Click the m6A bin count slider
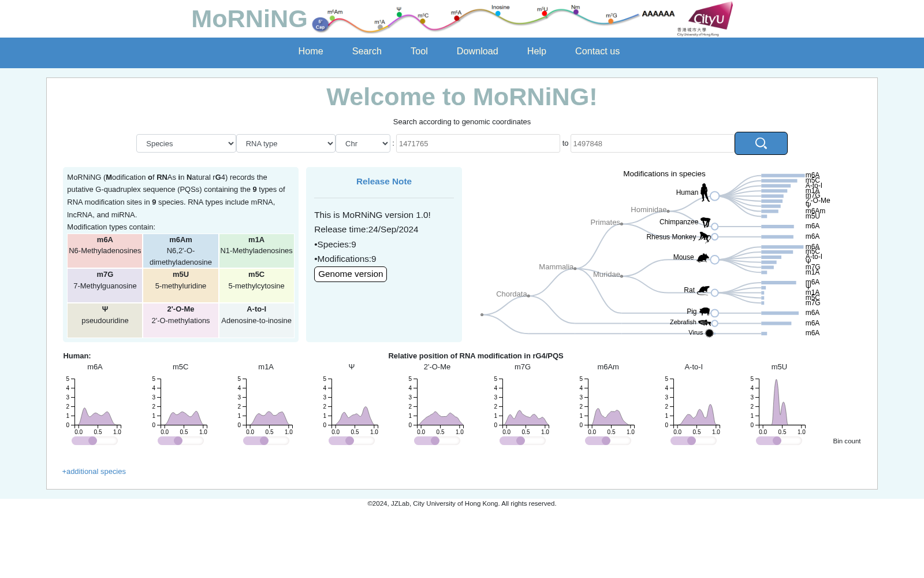 pyautogui.click(x=95, y=441)
